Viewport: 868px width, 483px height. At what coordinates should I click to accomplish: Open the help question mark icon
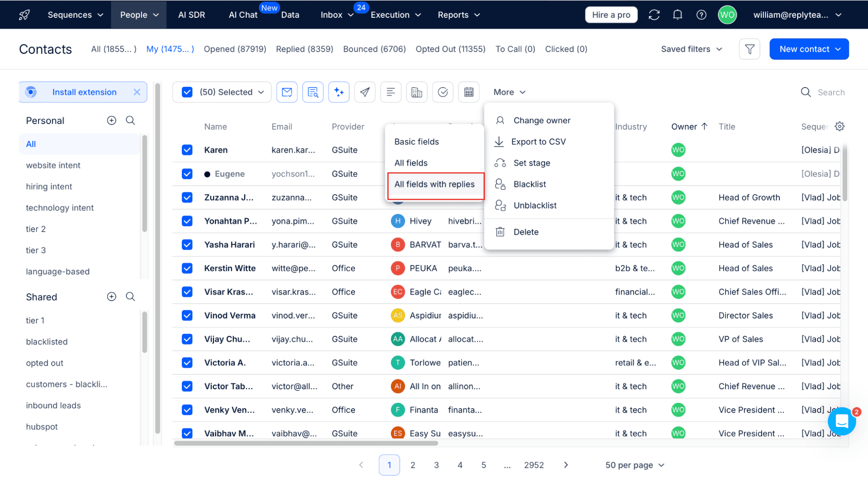point(701,15)
